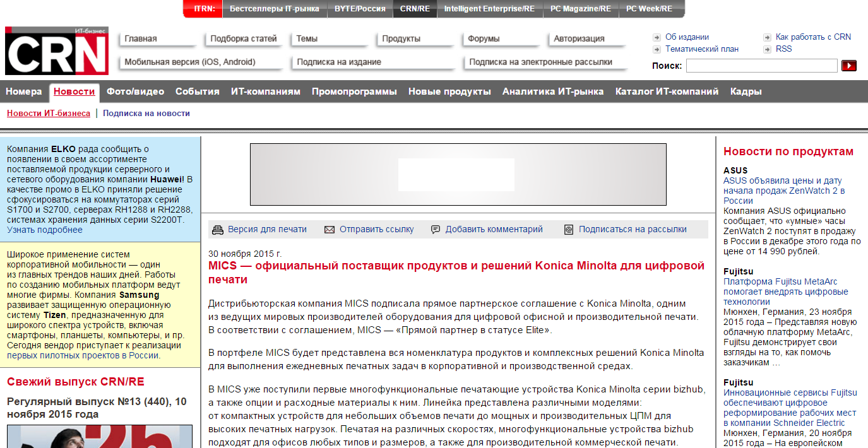The image size is (868, 448).
Task: Click the MICS article headline
Action: pos(456,273)
